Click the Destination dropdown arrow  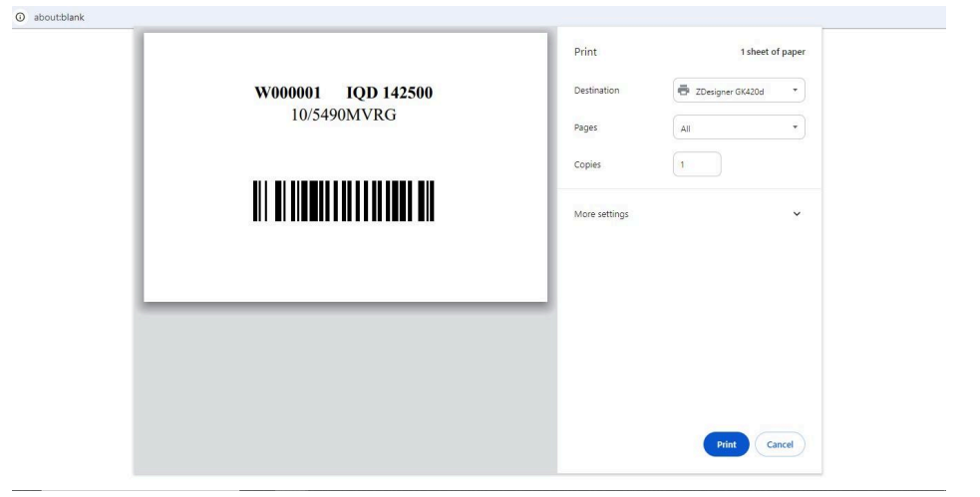pyautogui.click(x=795, y=91)
